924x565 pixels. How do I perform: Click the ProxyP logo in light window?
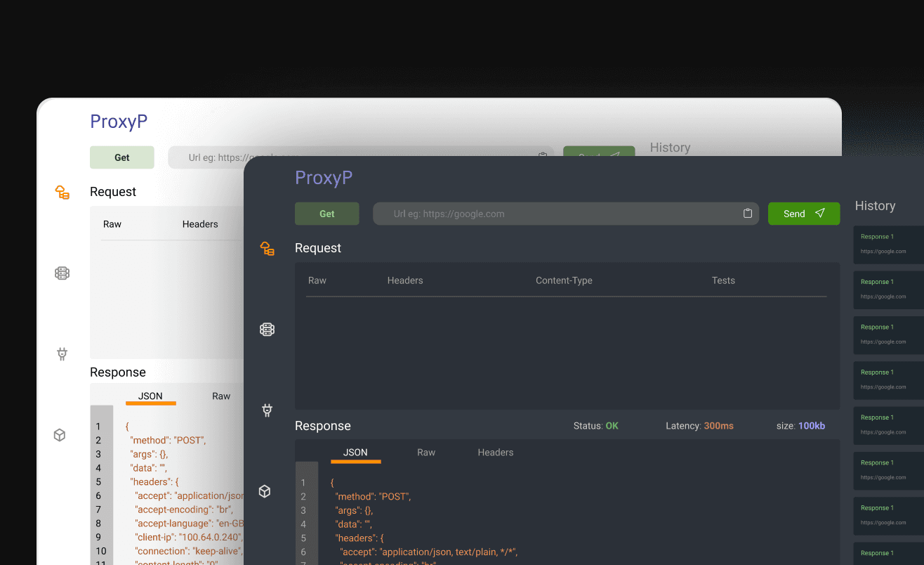coord(119,122)
